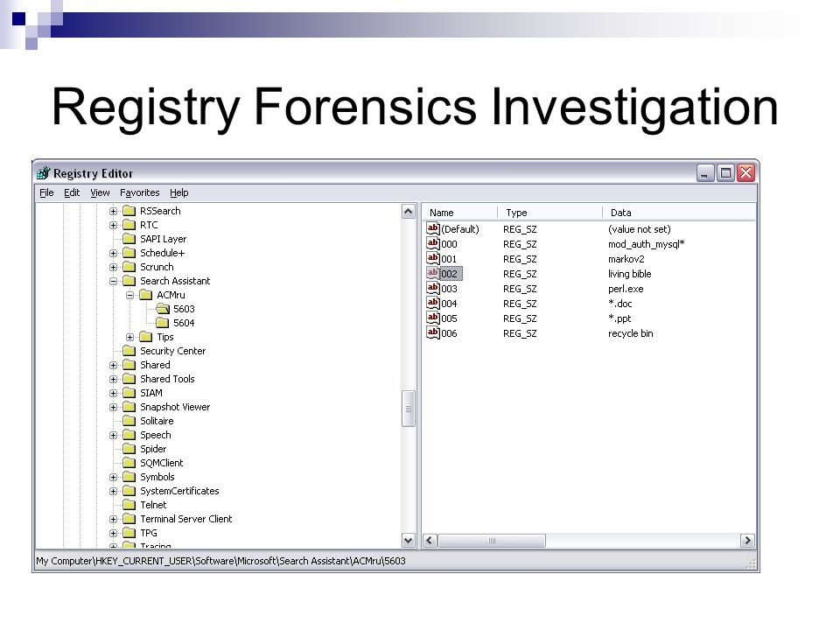Image resolution: width=840 pixels, height=630 pixels.
Task: Click the open folder icon for 5603
Action: coord(163,309)
